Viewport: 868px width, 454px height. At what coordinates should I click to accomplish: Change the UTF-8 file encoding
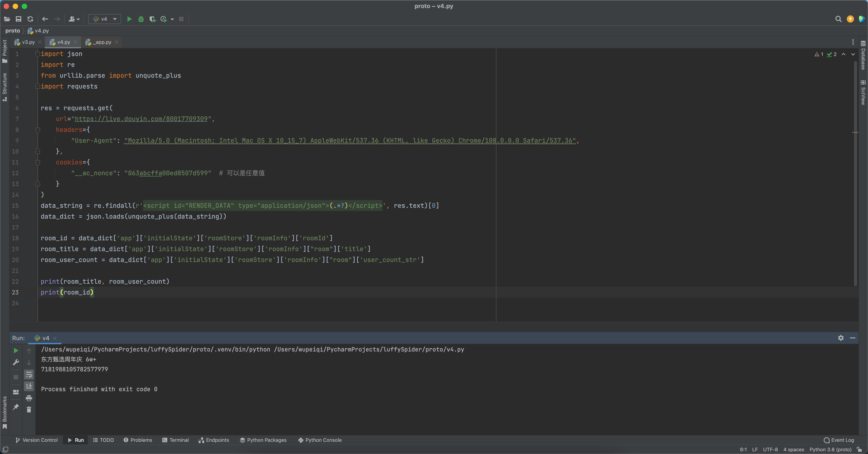pyautogui.click(x=771, y=450)
